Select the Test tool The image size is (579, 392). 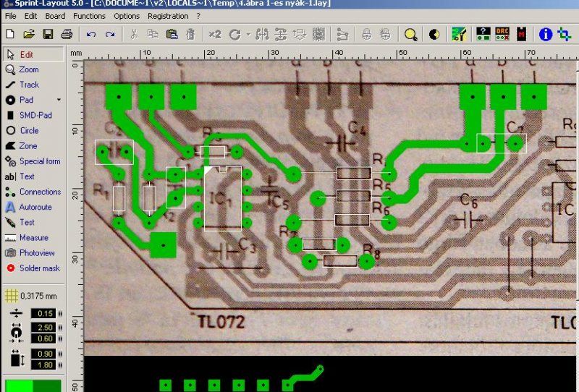(33, 222)
